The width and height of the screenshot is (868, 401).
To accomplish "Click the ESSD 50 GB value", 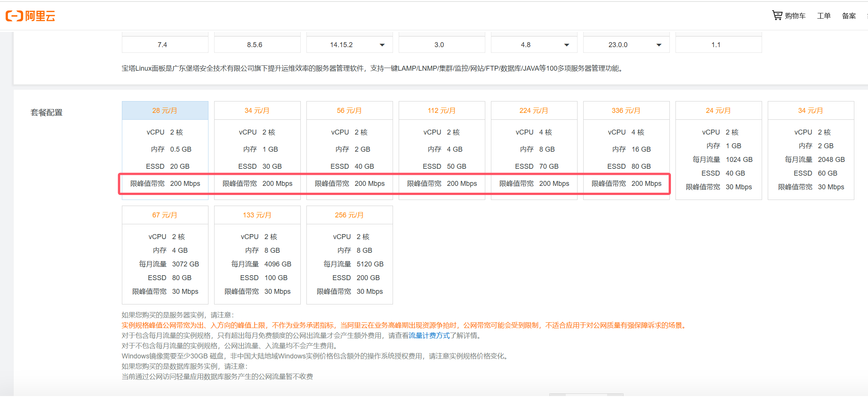I will [x=456, y=166].
